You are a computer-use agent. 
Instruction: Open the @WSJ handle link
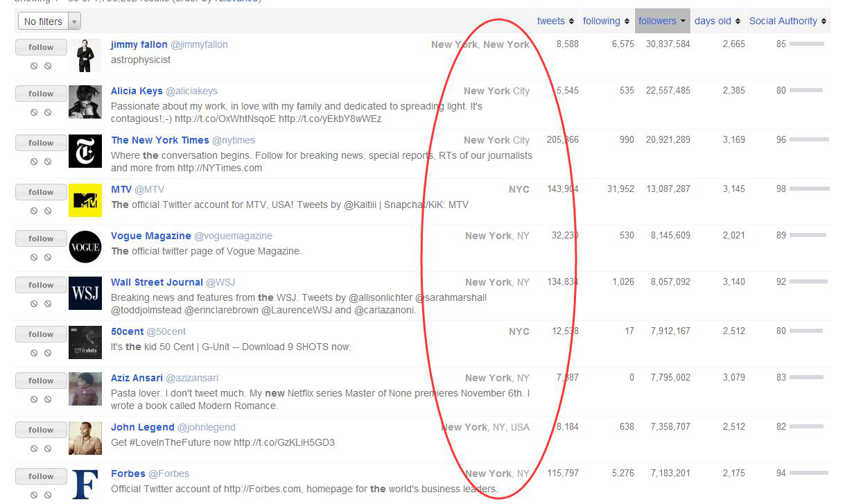(220, 282)
